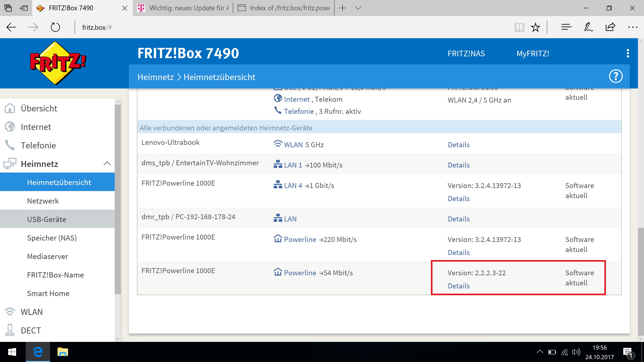Add page to favorites star
This screenshot has height=362, width=644.
click(x=535, y=27)
